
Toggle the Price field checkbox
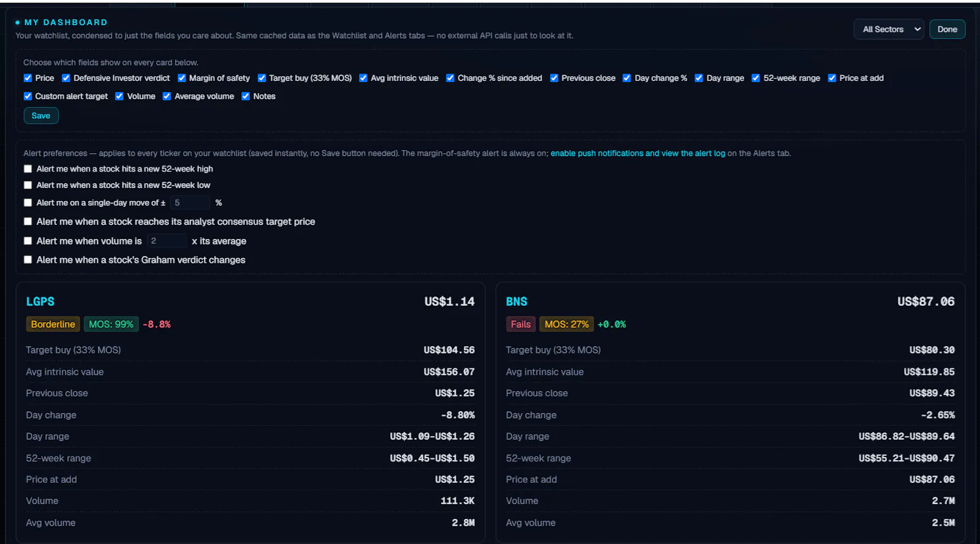pyautogui.click(x=28, y=78)
